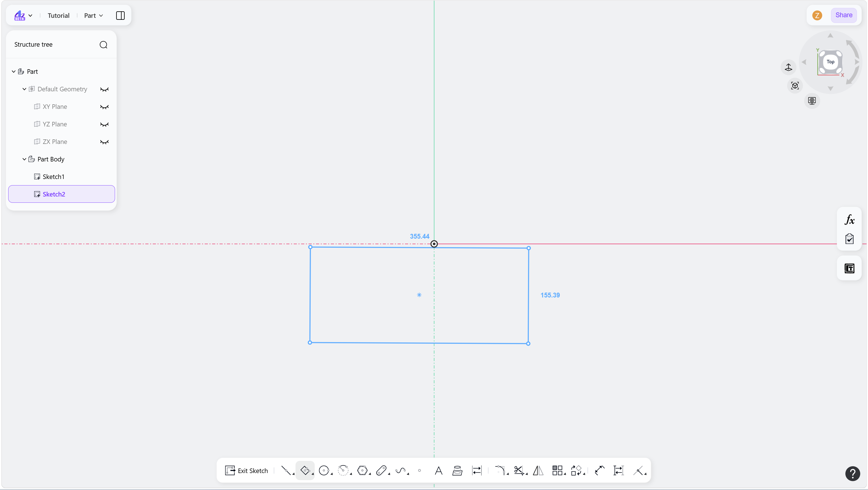The height and width of the screenshot is (490, 868).
Task: Select the Pattern grid tool
Action: point(557,470)
